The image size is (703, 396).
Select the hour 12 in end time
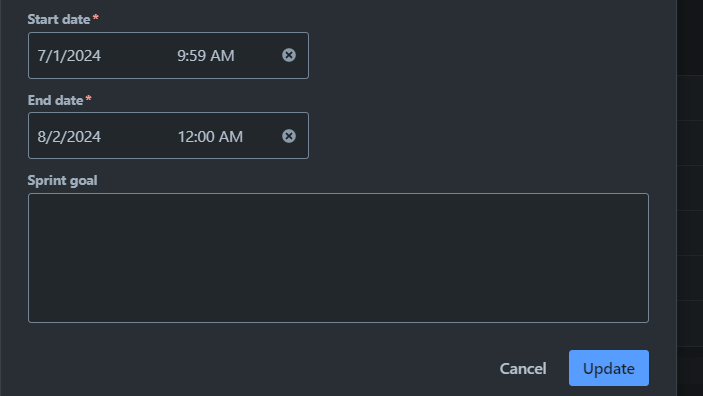(185, 136)
